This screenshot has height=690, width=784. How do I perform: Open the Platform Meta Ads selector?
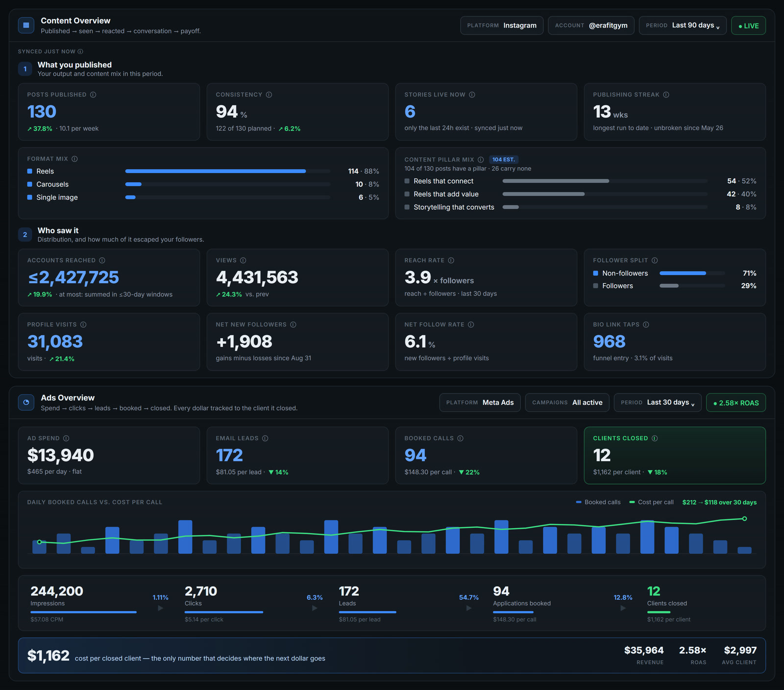(x=480, y=402)
